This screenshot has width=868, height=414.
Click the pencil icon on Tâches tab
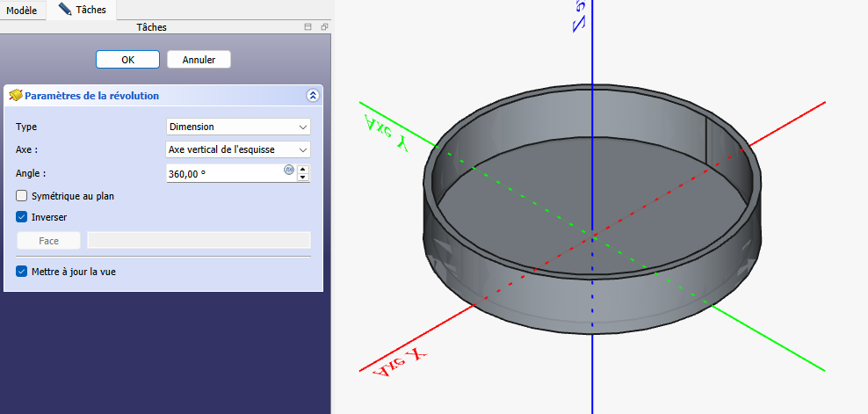[65, 9]
